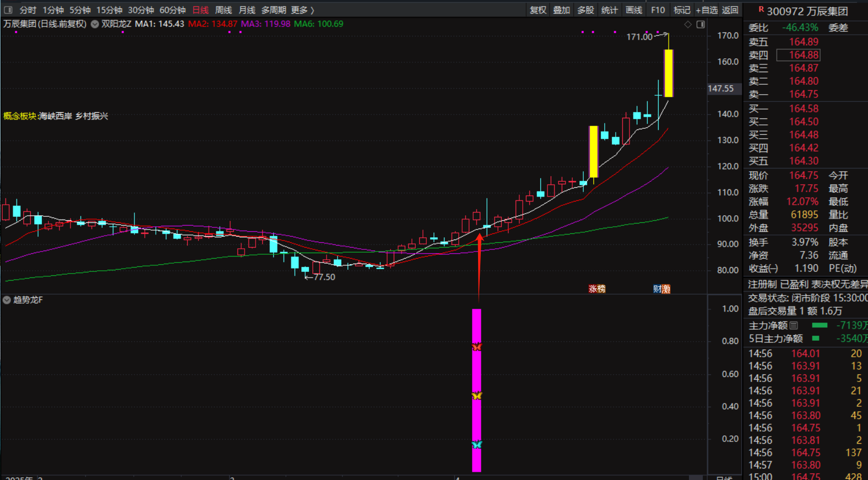Click the 财 event marker on the chart
Viewport: 868px width, 480px height.
[x=661, y=289]
